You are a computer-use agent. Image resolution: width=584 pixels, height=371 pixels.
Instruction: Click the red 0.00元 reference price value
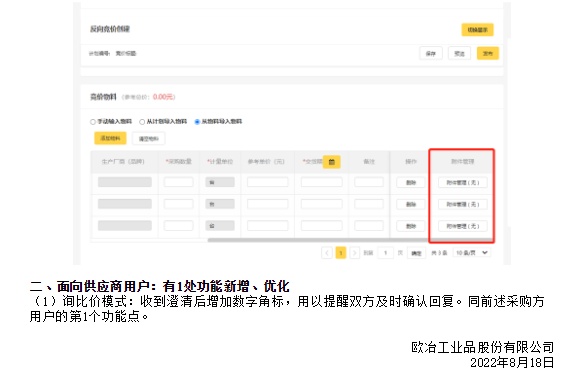pyautogui.click(x=164, y=97)
